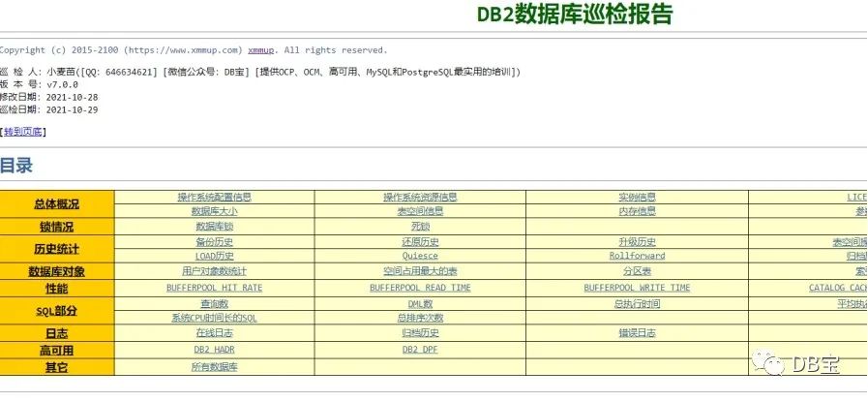Open BUFFERPOOL HIT RATE link
Viewport: 868px width, 401px height.
pyautogui.click(x=214, y=288)
